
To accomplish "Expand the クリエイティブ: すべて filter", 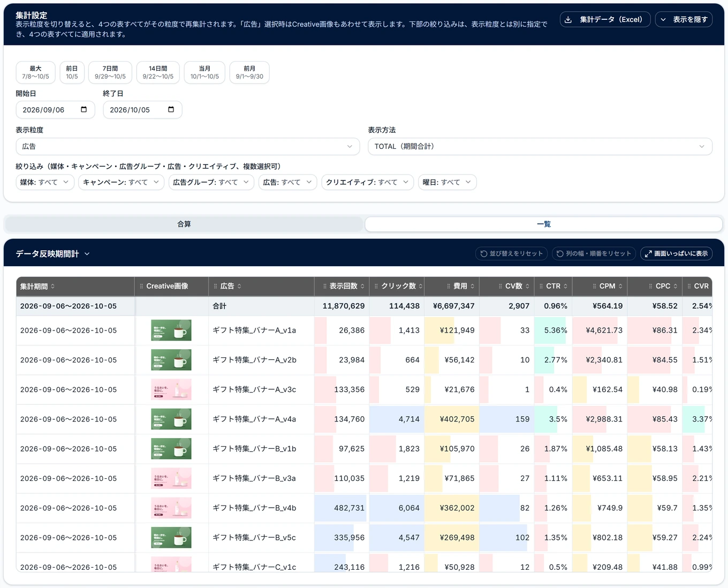I will [x=368, y=182].
